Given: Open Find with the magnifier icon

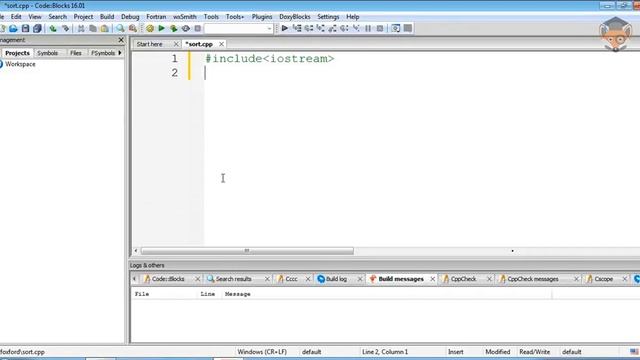Looking at the screenshot, I should [x=120, y=29].
